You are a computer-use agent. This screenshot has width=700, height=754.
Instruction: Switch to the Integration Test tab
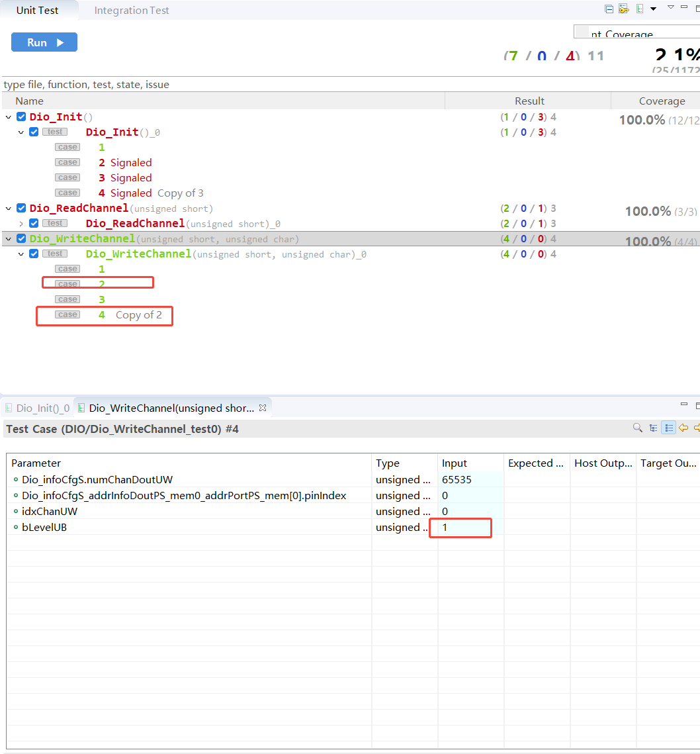pos(132,11)
